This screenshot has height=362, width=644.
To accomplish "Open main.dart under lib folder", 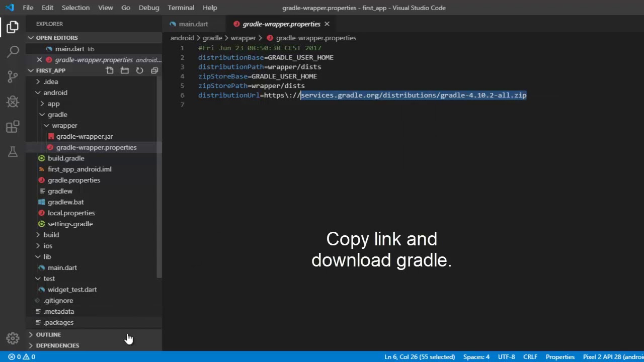I will click(x=62, y=267).
